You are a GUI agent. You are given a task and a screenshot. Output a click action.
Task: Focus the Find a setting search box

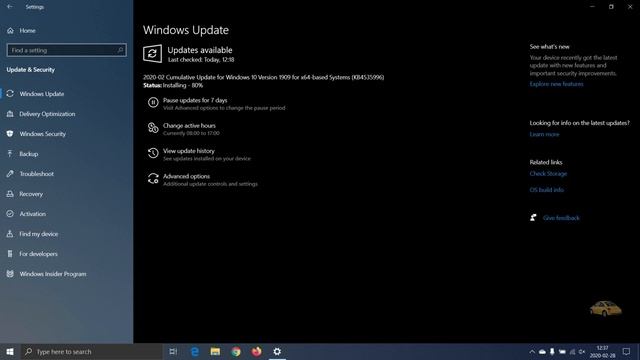67,50
